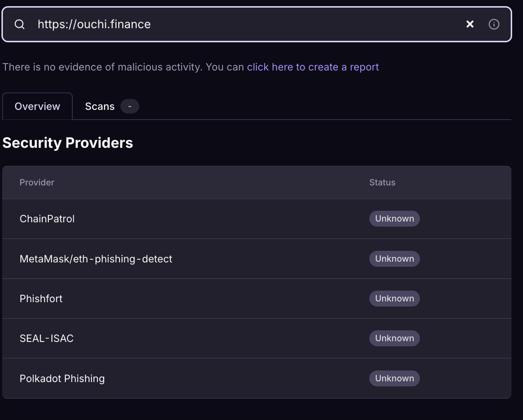Image resolution: width=523 pixels, height=420 pixels.
Task: Focus the URL field showing ouchi.finance
Action: [256, 24]
